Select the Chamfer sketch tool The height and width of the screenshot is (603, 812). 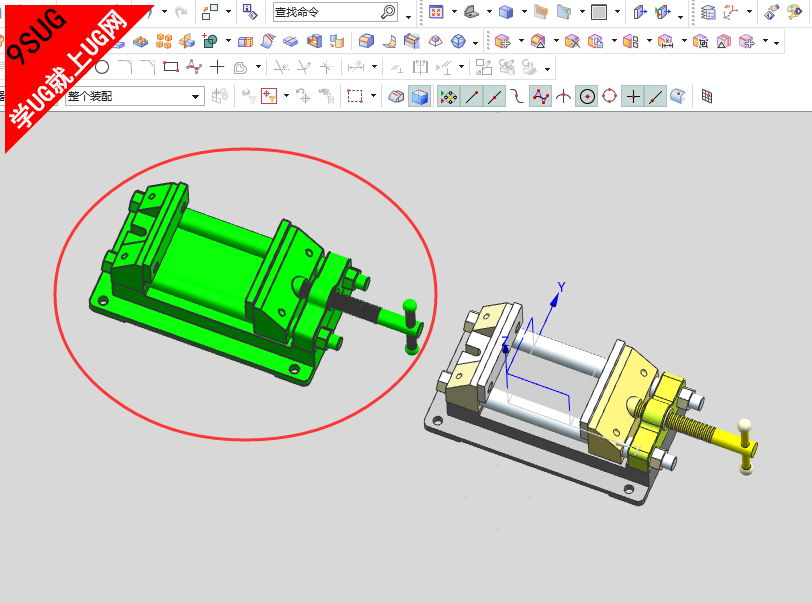tap(148, 67)
